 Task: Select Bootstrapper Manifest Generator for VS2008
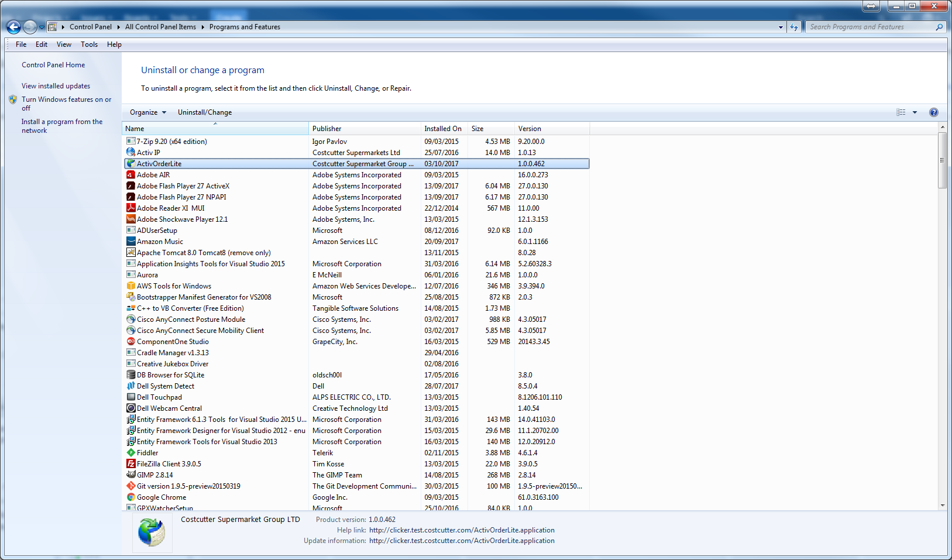[356, 297]
